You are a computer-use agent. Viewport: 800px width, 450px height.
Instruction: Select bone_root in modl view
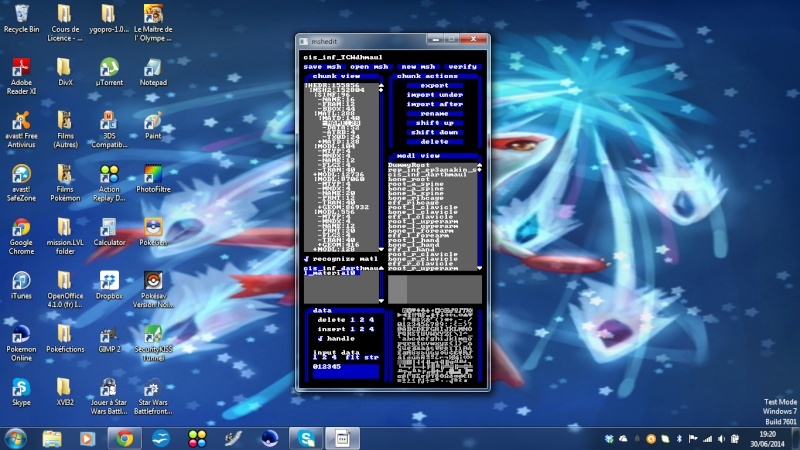409,179
